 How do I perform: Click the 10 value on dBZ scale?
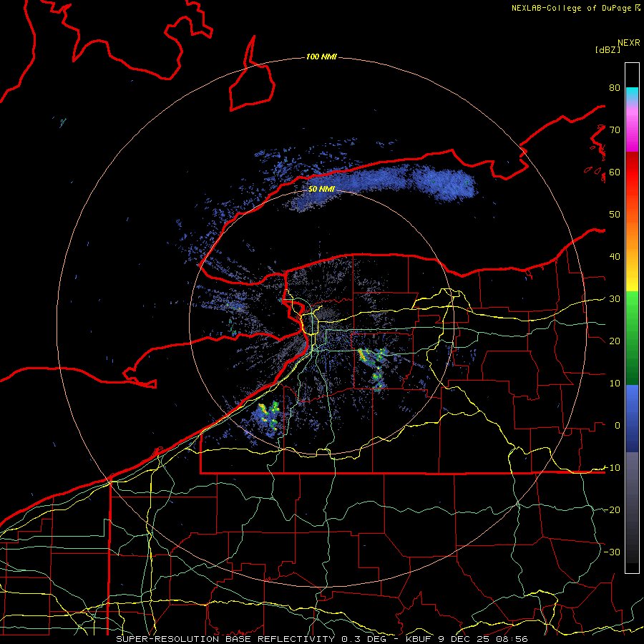click(615, 384)
